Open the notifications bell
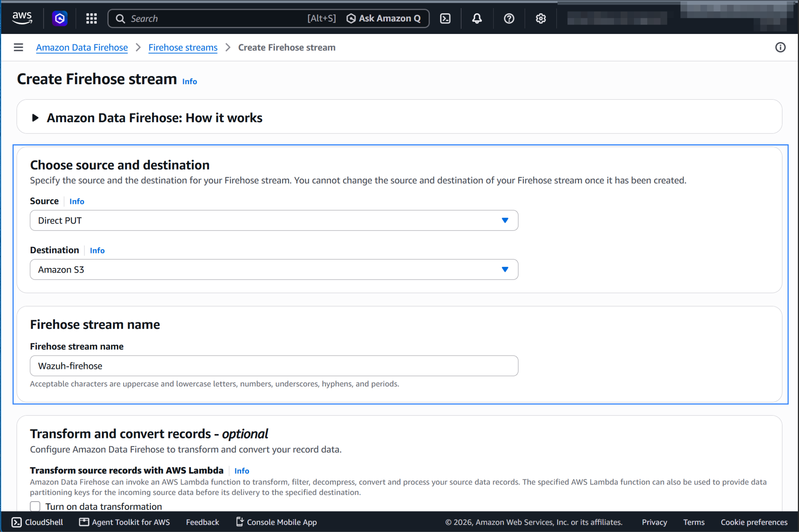The height and width of the screenshot is (532, 799). pos(477,18)
